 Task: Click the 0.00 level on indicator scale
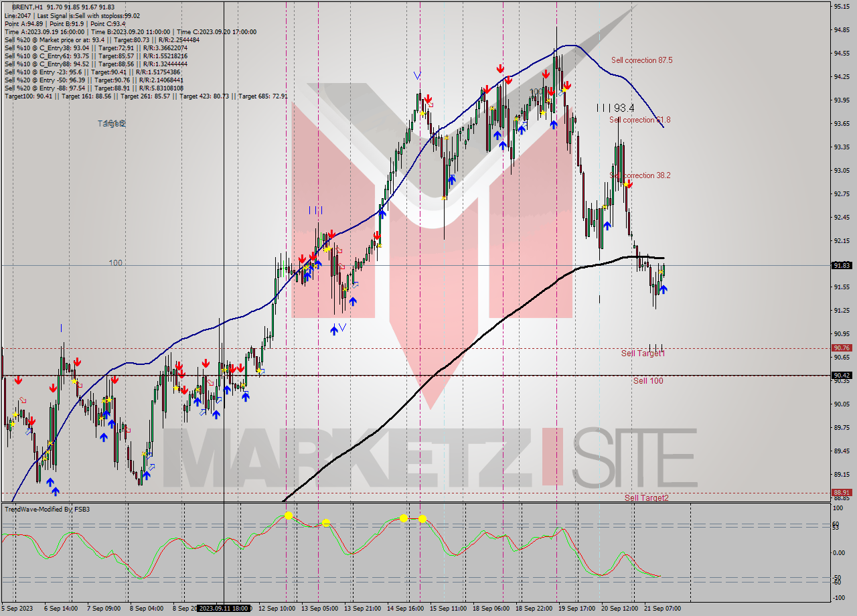pyautogui.click(x=840, y=552)
